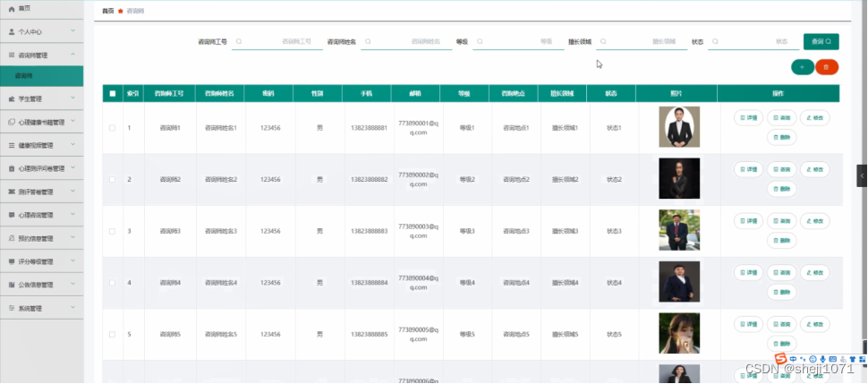Click 详情 button for 咨询师2 row
The width and height of the screenshot is (868, 384).
pyautogui.click(x=748, y=169)
